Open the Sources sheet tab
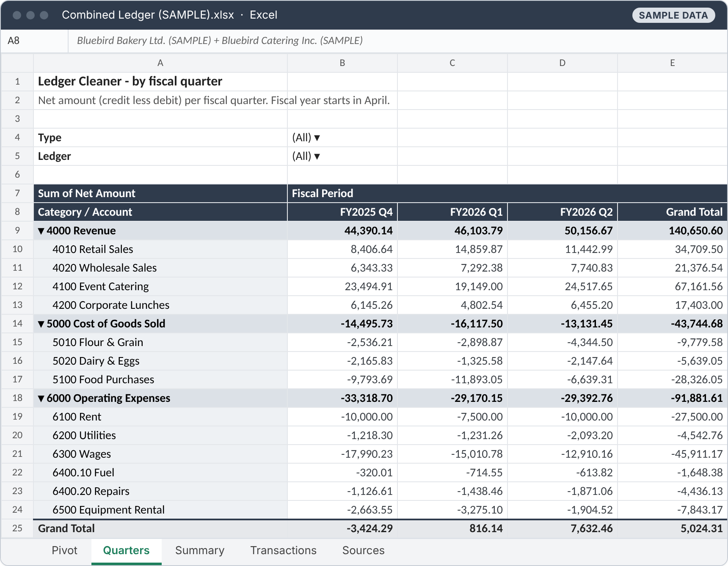Image resolution: width=728 pixels, height=566 pixels. tap(363, 550)
